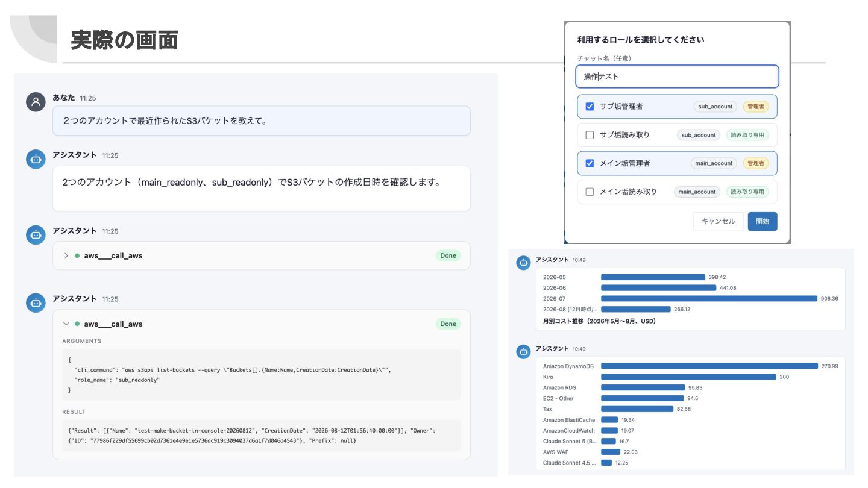The width and height of the screenshot is (868, 488).
Task: Click assistant avatar above monthly cost chart
Action: (x=524, y=262)
